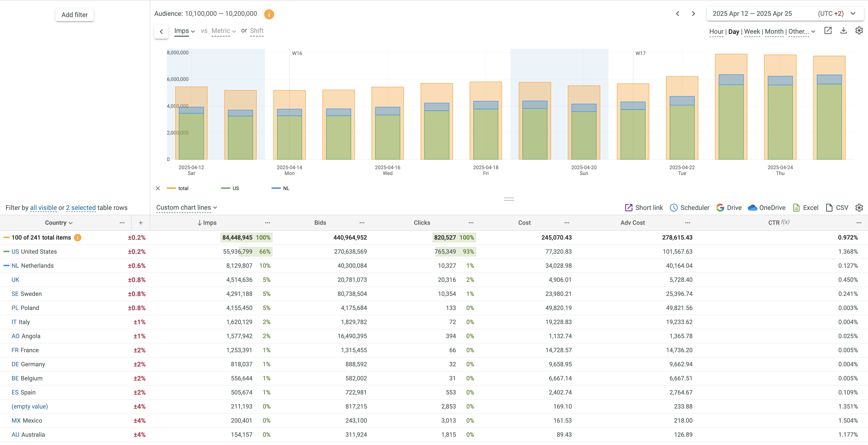The height and width of the screenshot is (445, 868).
Task: Click the Add filter button
Action: 74,15
